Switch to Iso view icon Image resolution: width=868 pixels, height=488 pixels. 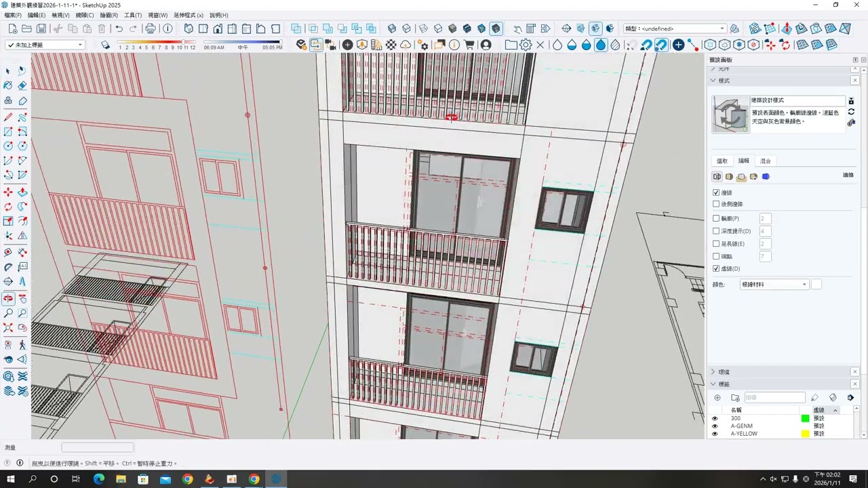[x=189, y=28]
